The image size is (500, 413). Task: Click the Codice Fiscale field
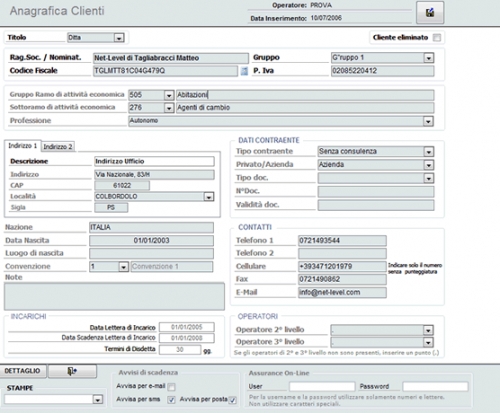tap(165, 71)
